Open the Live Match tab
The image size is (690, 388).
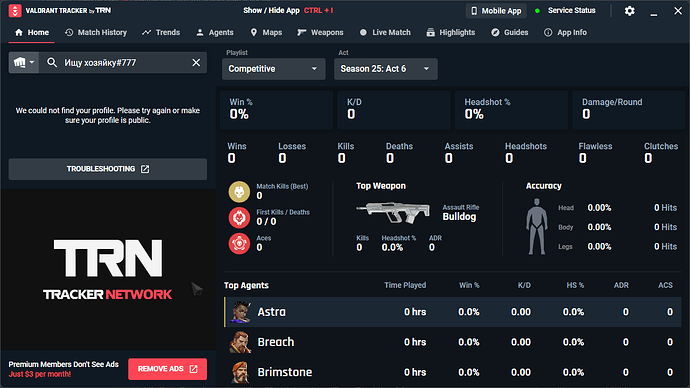[x=385, y=33]
